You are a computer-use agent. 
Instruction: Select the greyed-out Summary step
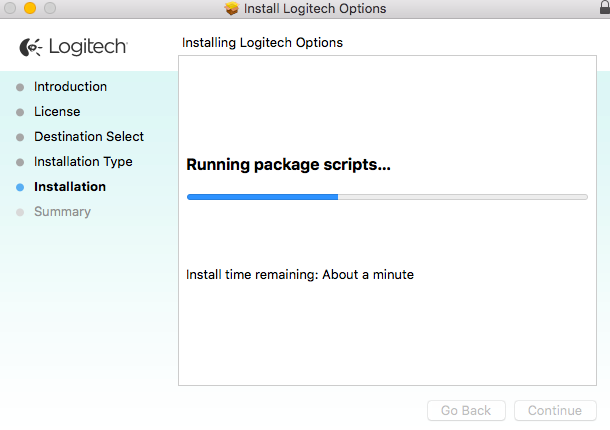pos(62,212)
